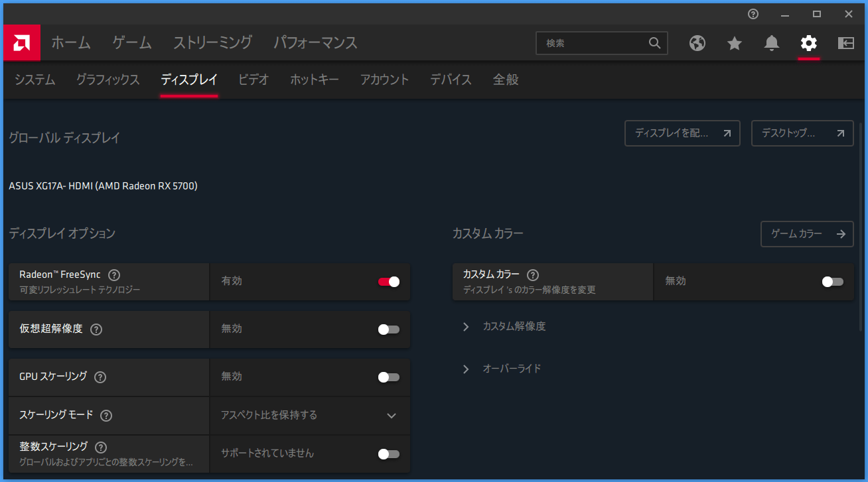The height and width of the screenshot is (482, 868).
Task: Click デスクトップ... button
Action: [802, 133]
